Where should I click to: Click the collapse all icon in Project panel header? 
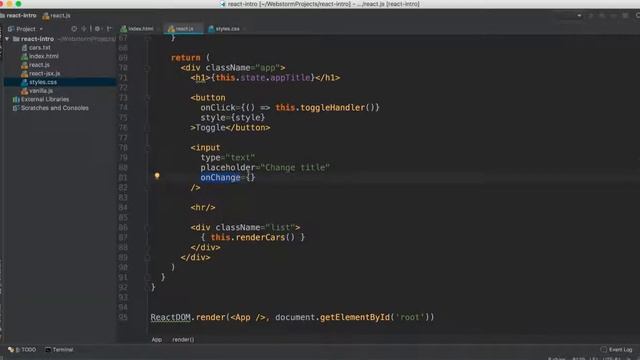pos(84,29)
